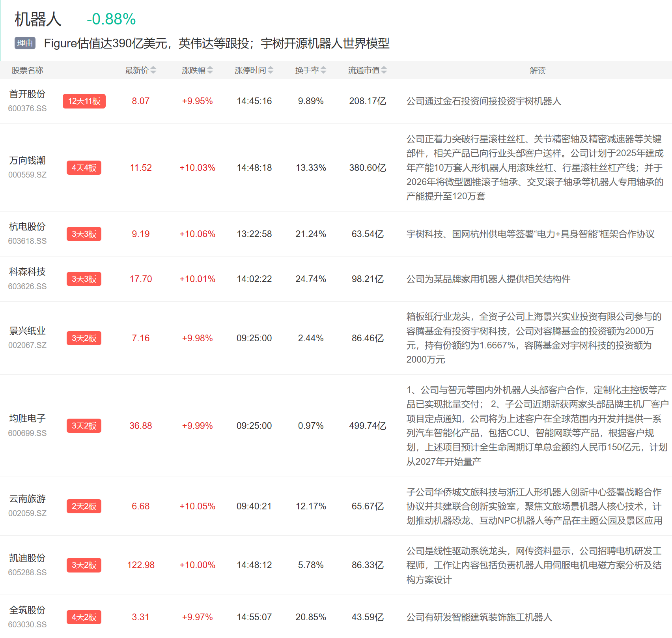Click turnover rate 24.74%
This screenshot has height=638, width=672.
click(311, 279)
